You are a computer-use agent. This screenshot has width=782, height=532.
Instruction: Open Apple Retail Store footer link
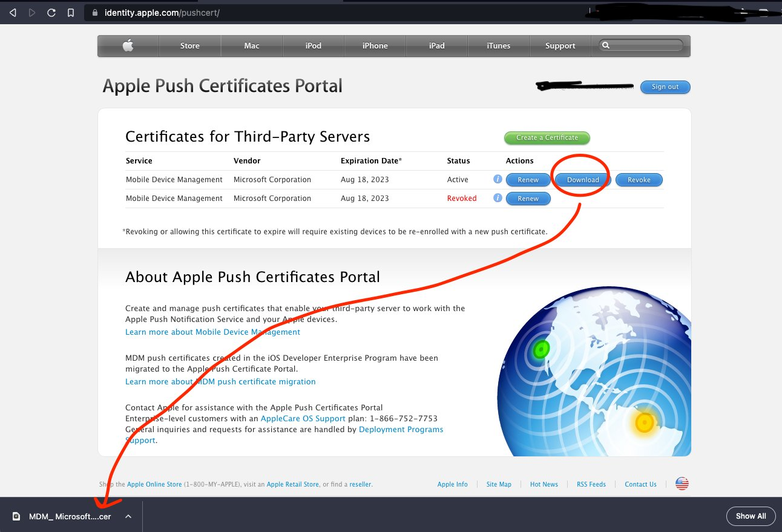pos(293,484)
